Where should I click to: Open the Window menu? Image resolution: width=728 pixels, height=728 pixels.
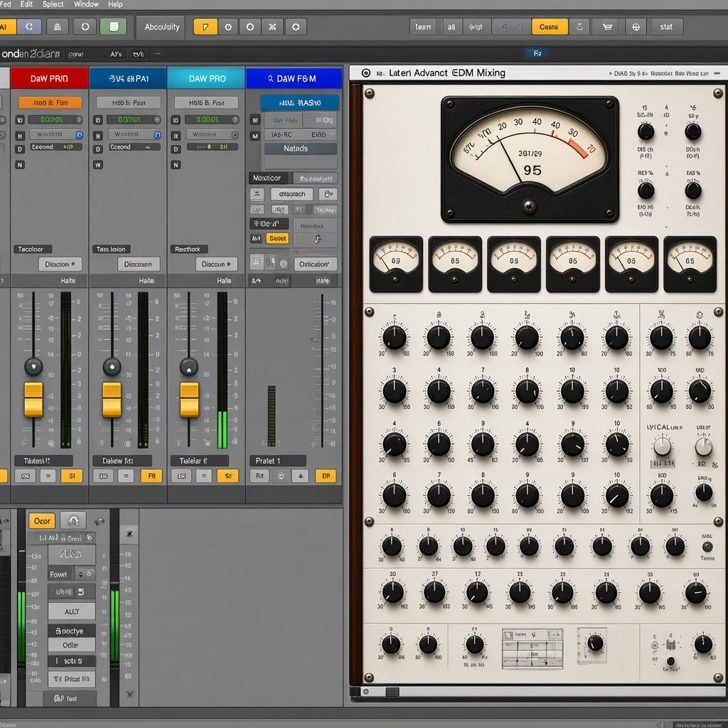click(86, 4)
